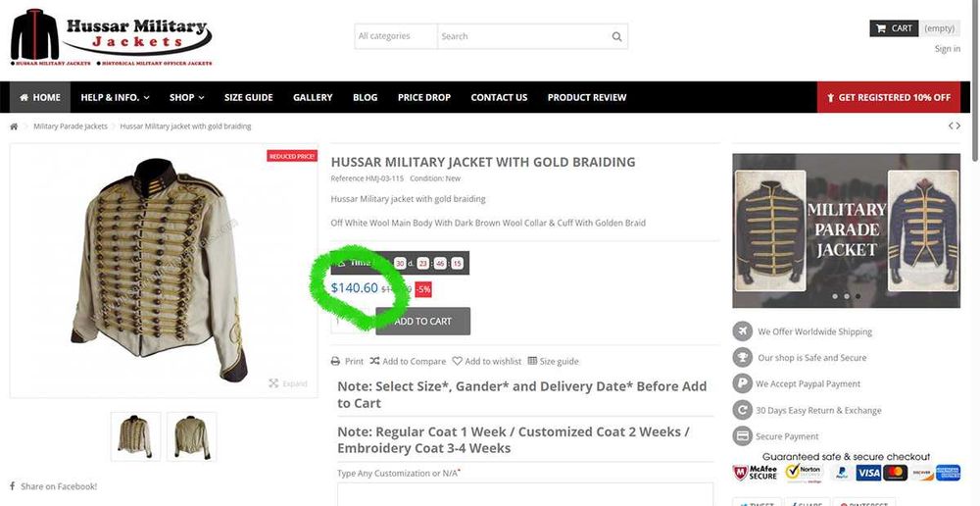Click the Mastercard logo
Viewport: 980px width, 506px height.
pos(895,473)
